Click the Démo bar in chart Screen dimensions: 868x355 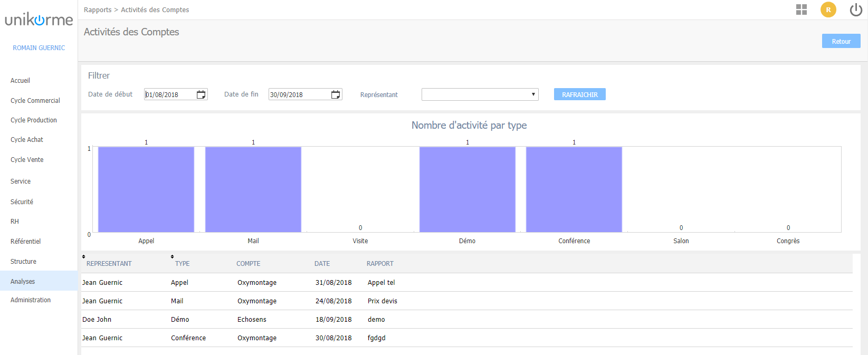[468, 189]
